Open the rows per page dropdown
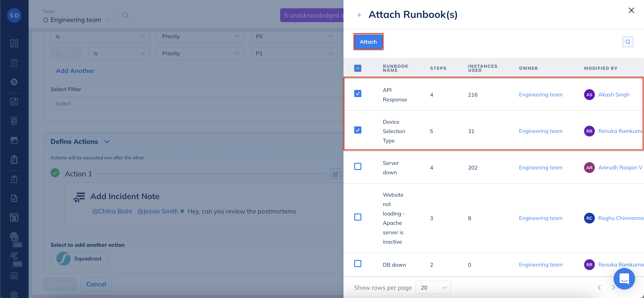This screenshot has width=644, height=298. coord(433,287)
